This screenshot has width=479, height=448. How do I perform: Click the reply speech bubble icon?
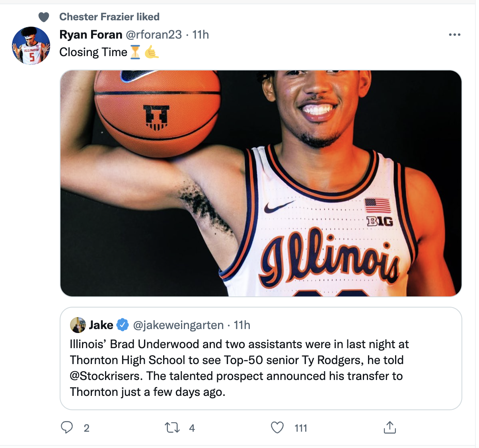coord(66,427)
